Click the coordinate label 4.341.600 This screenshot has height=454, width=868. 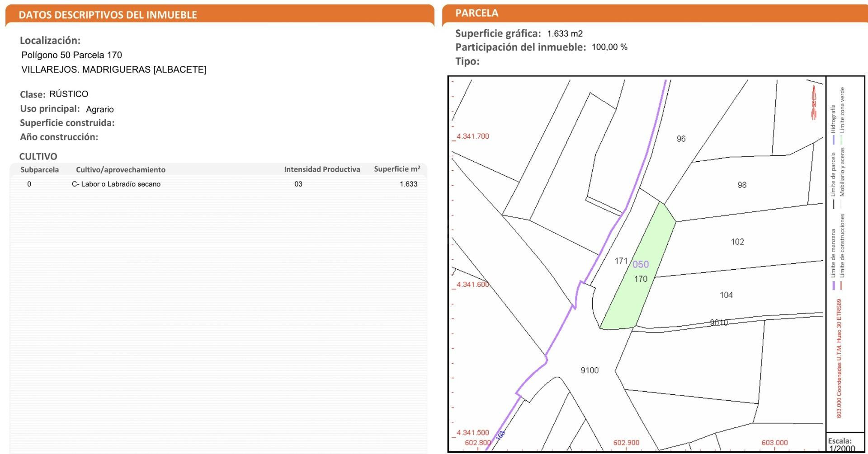(x=472, y=285)
